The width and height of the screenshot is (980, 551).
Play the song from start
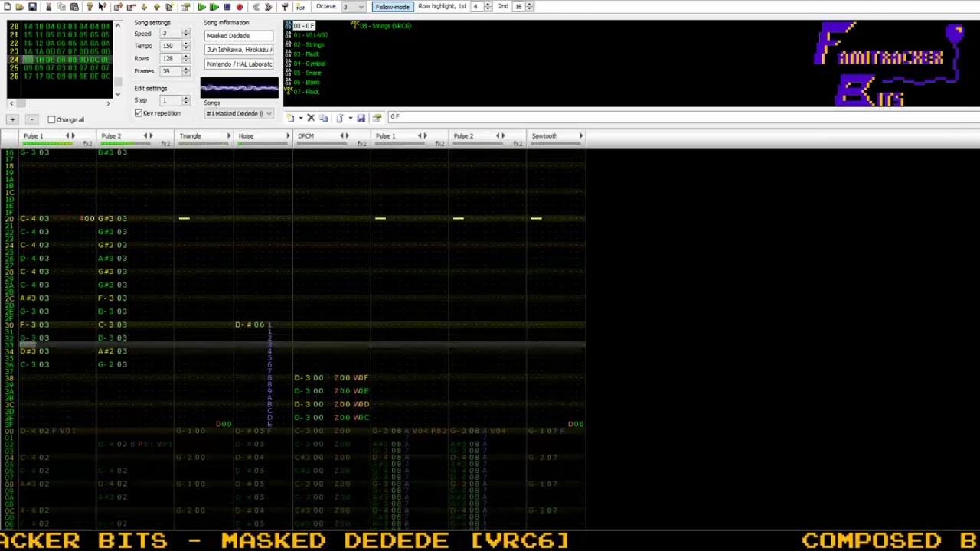201,7
